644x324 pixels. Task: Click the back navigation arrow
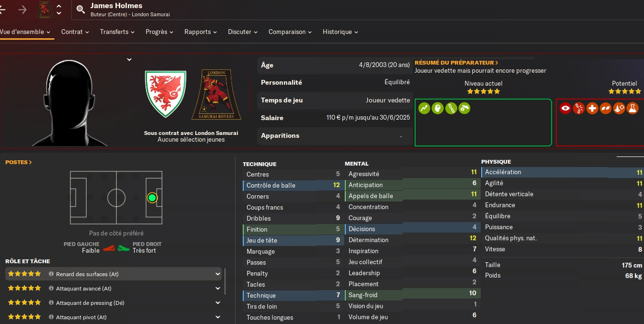click(x=3, y=10)
